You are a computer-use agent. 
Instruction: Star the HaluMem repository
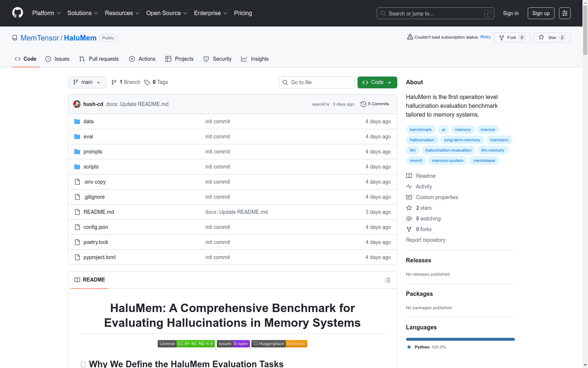pos(552,38)
